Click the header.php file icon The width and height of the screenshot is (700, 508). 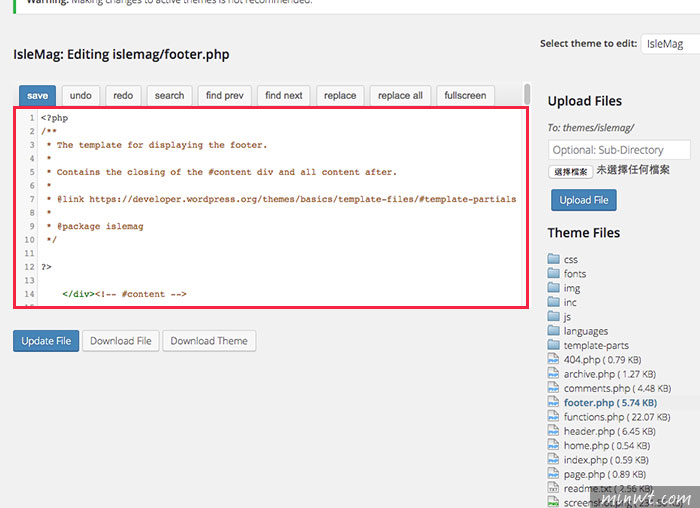554,431
